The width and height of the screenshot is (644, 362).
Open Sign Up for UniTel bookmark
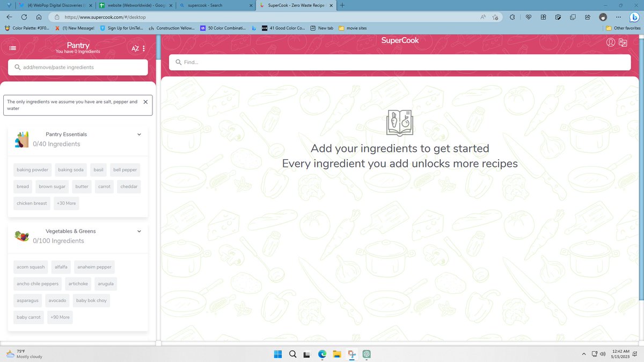[121, 28]
